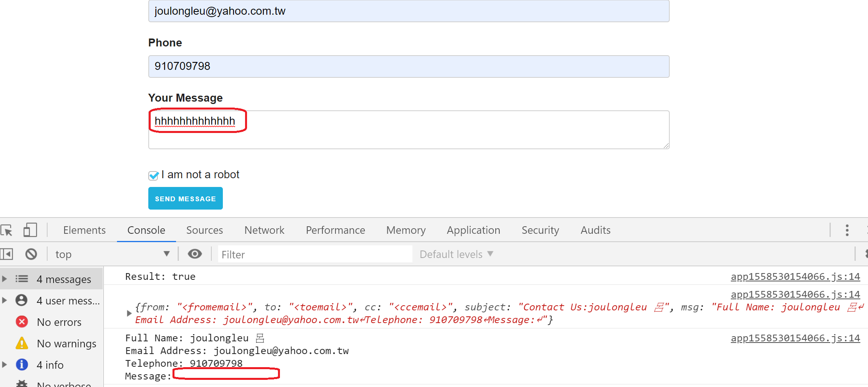Click the 'Phone' field label
Viewport: 868px width, 387px height.
[165, 42]
